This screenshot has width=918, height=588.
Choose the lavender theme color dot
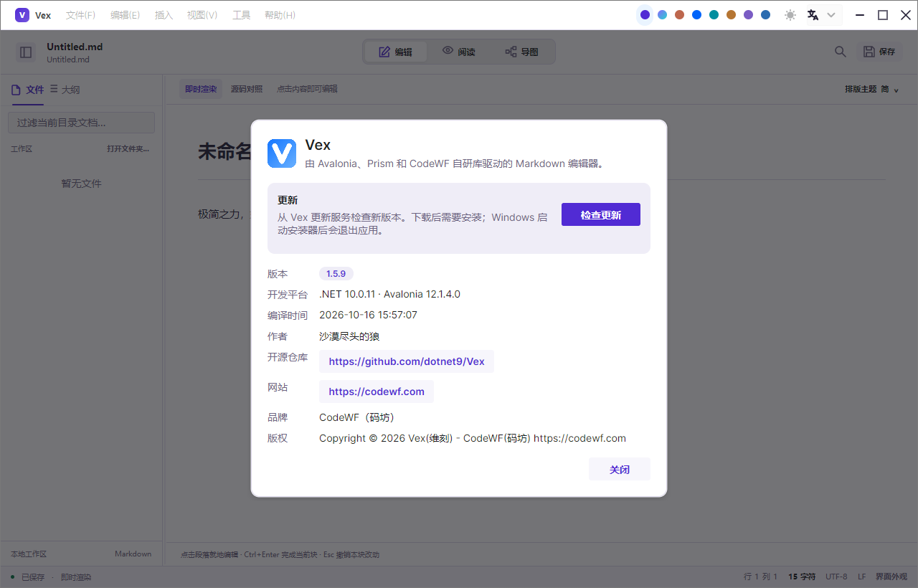pos(748,15)
